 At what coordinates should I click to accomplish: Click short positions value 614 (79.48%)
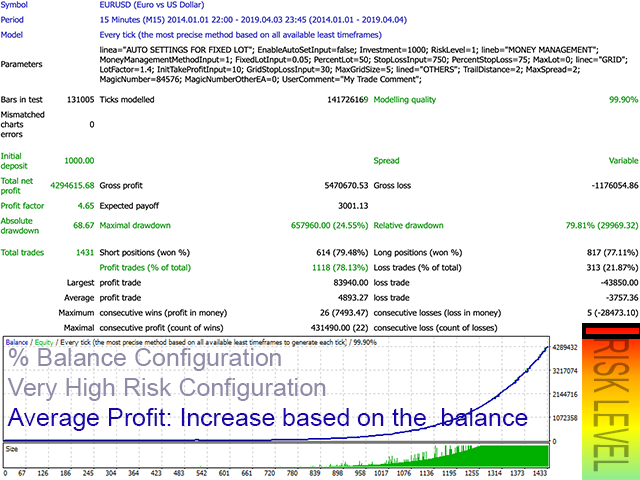tap(342, 253)
